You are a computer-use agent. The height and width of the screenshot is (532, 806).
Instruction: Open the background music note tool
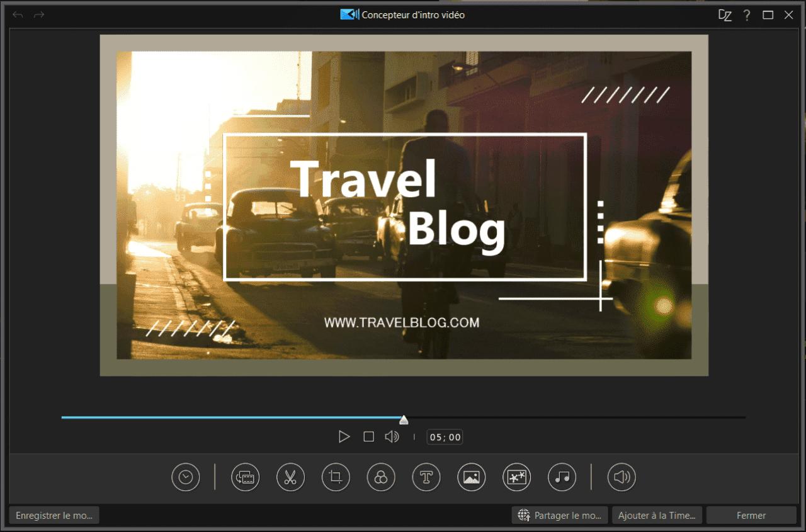pos(562,477)
